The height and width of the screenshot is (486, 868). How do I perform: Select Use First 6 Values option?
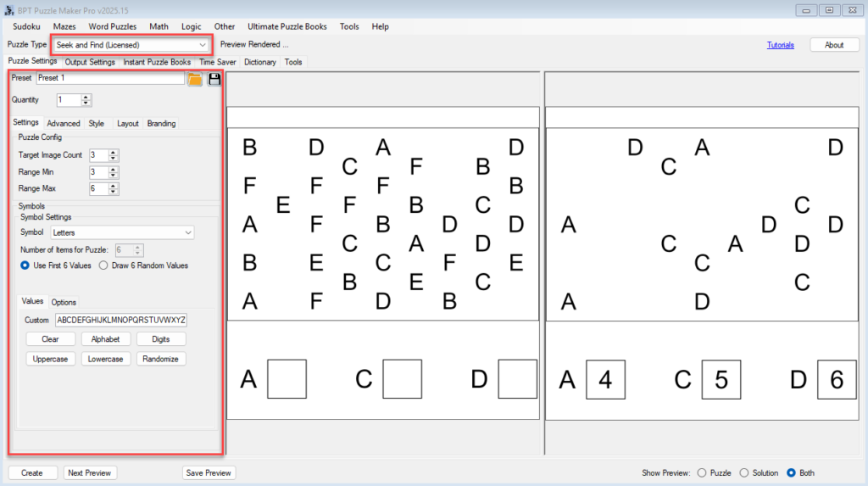(x=25, y=265)
